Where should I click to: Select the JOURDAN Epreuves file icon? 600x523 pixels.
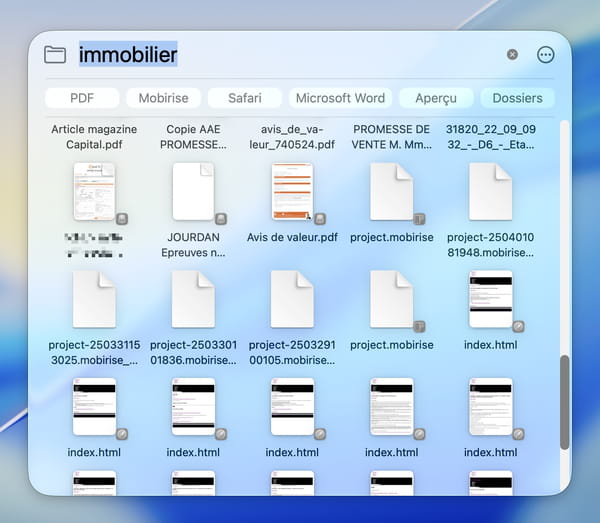[x=193, y=192]
